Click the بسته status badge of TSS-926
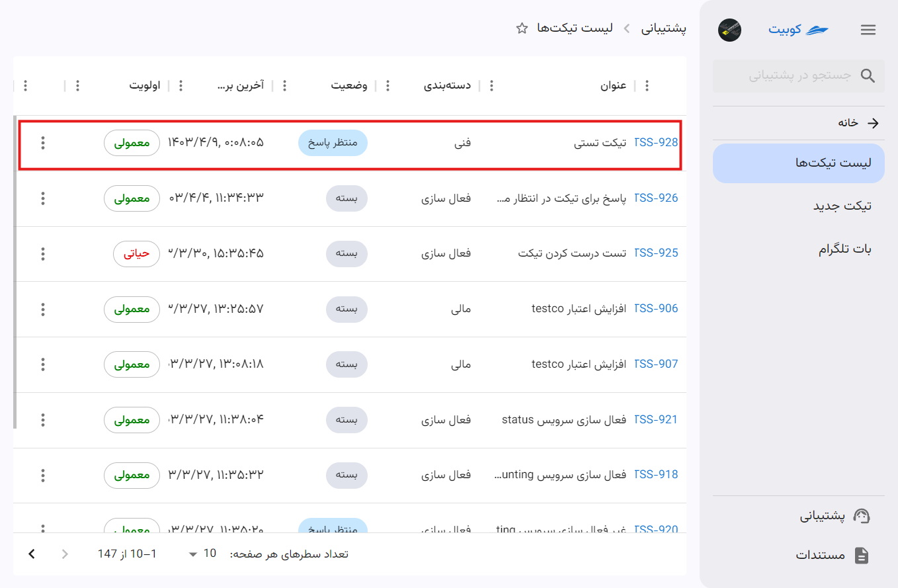The image size is (898, 588). tap(347, 198)
